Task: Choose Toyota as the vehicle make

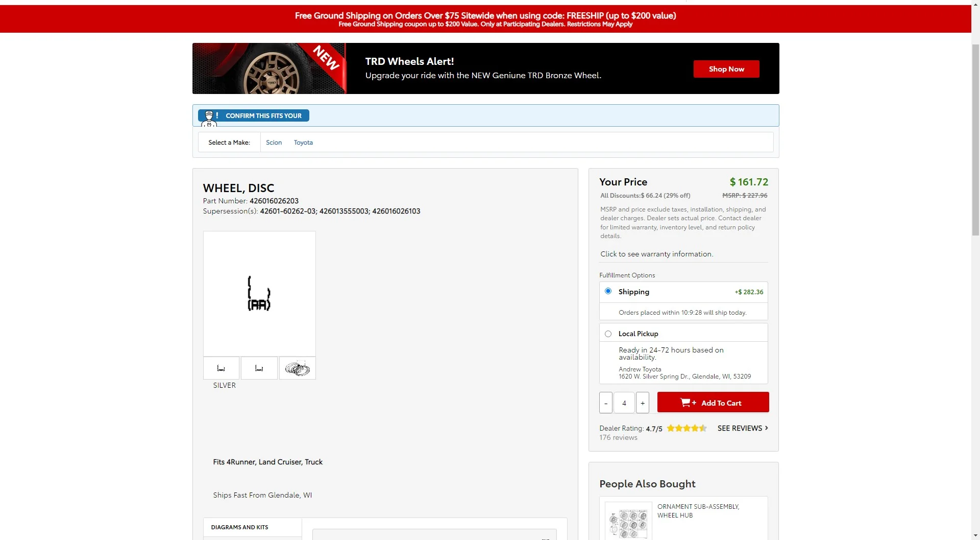Action: click(x=303, y=143)
